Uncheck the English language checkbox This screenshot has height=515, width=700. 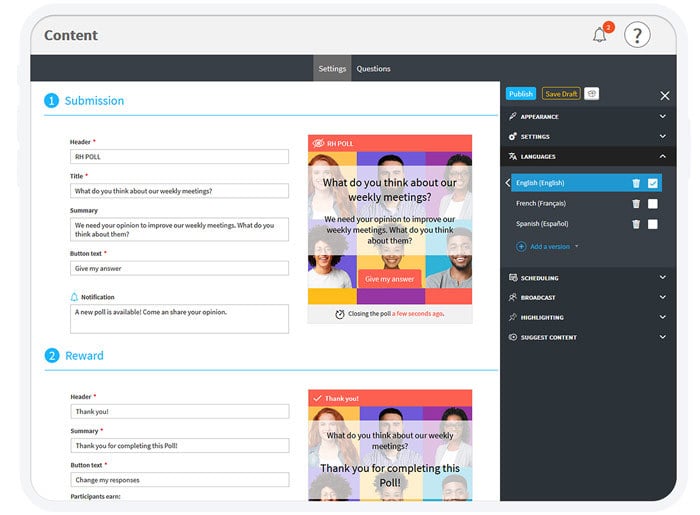(x=653, y=183)
